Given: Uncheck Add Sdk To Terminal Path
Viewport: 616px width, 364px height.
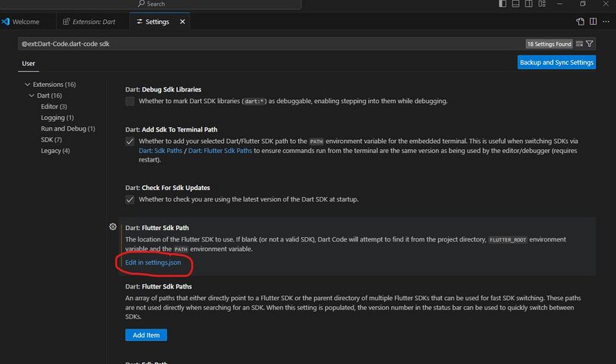Looking at the screenshot, I should (129, 142).
